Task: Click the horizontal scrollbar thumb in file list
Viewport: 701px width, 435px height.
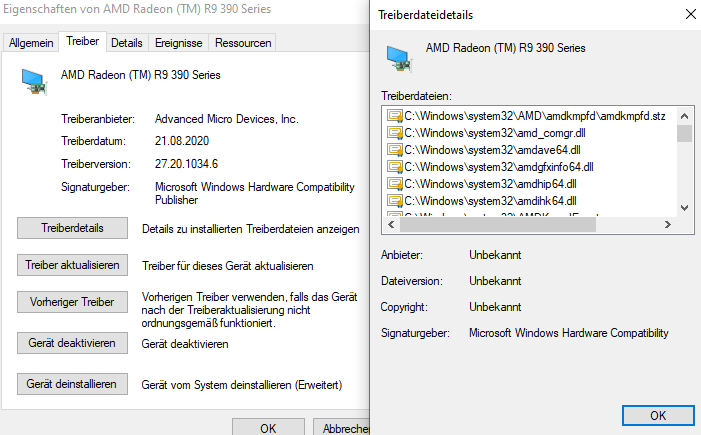Action: pyautogui.click(x=498, y=225)
